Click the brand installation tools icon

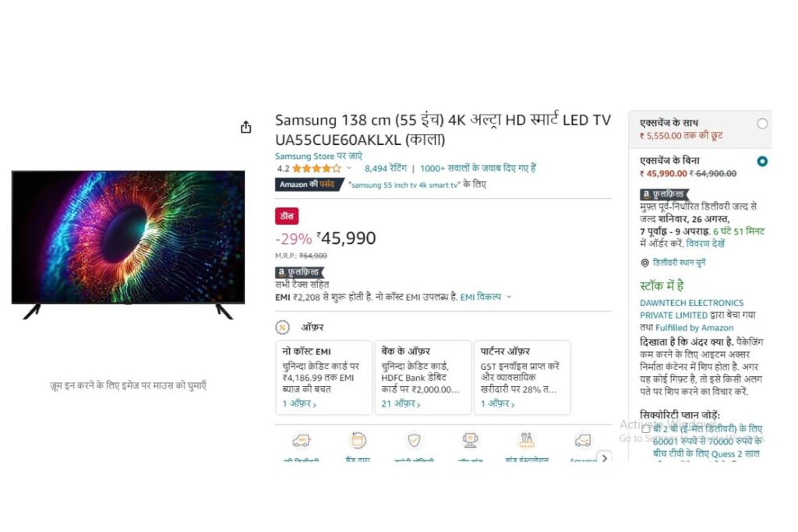527,440
